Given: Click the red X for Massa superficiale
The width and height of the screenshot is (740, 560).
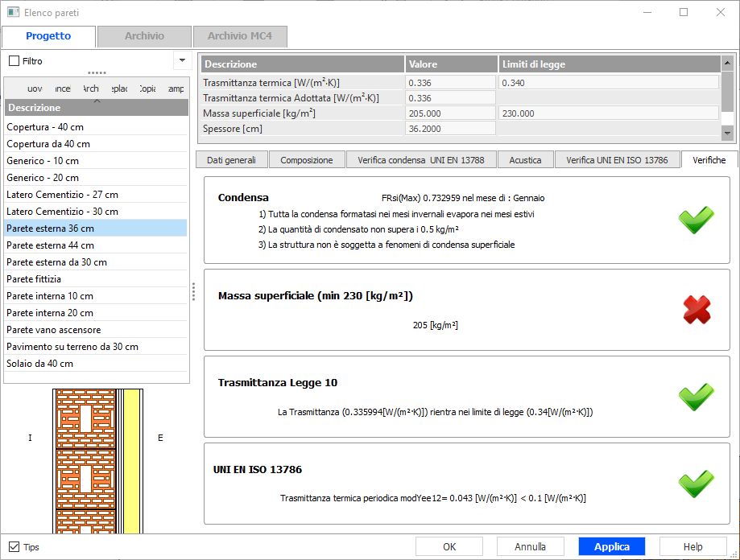Looking at the screenshot, I should 696,309.
